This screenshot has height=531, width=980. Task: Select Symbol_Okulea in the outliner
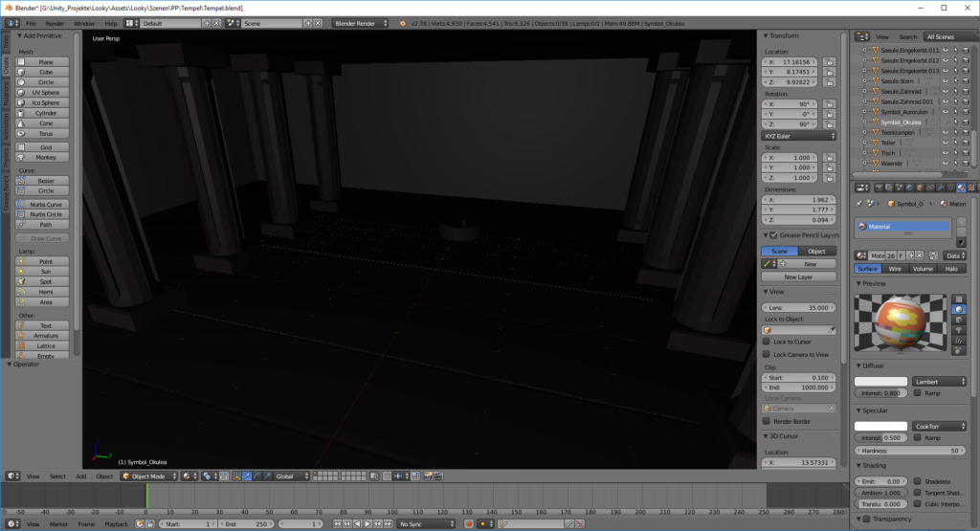901,122
